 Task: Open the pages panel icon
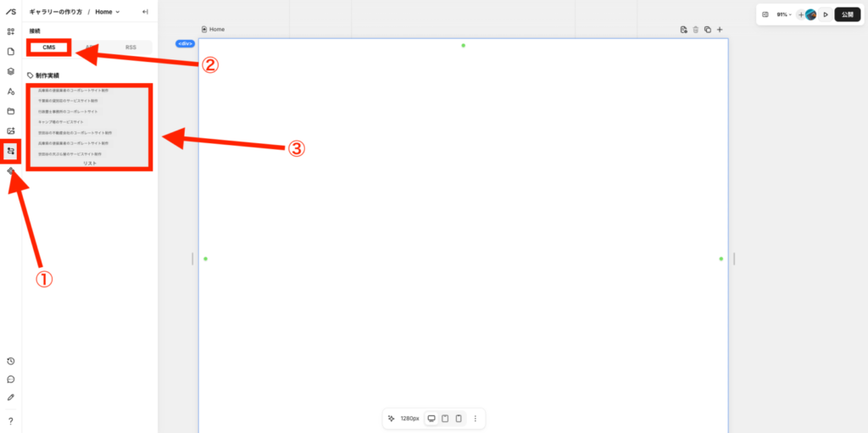pos(10,52)
